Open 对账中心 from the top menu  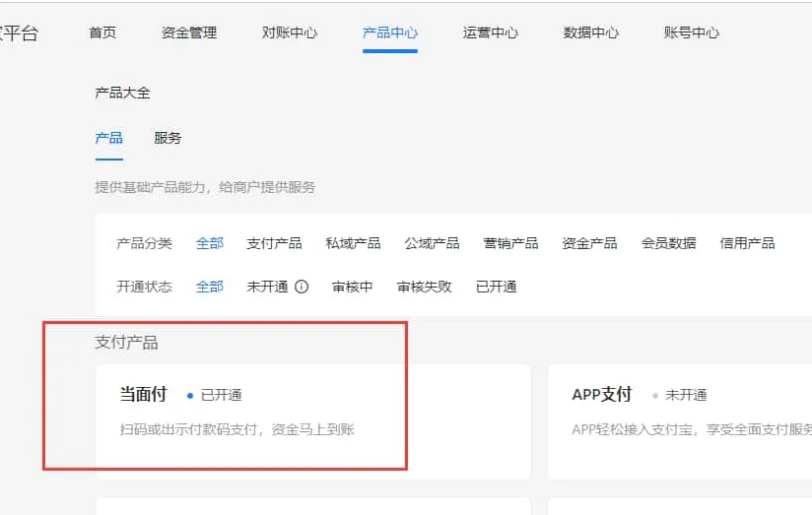(290, 32)
